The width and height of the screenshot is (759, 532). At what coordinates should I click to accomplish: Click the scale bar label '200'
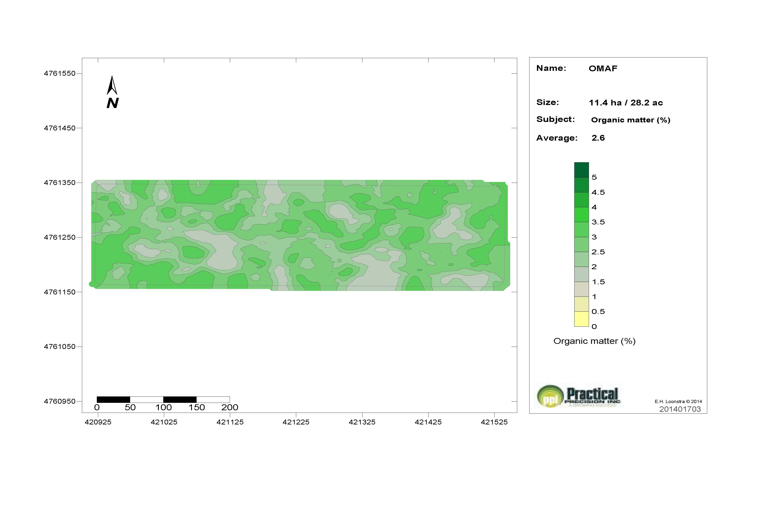tap(230, 407)
